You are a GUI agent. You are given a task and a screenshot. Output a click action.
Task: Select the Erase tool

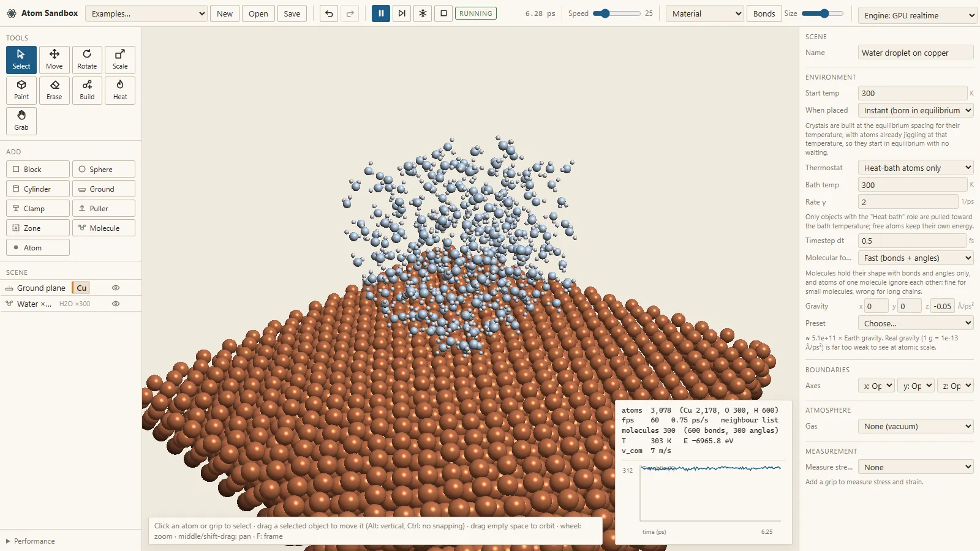[x=55, y=91]
